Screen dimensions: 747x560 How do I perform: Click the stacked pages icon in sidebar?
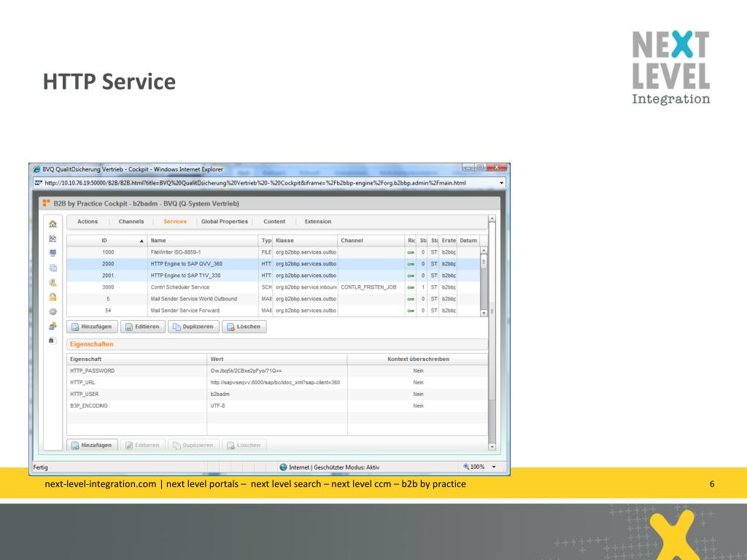[x=53, y=268]
